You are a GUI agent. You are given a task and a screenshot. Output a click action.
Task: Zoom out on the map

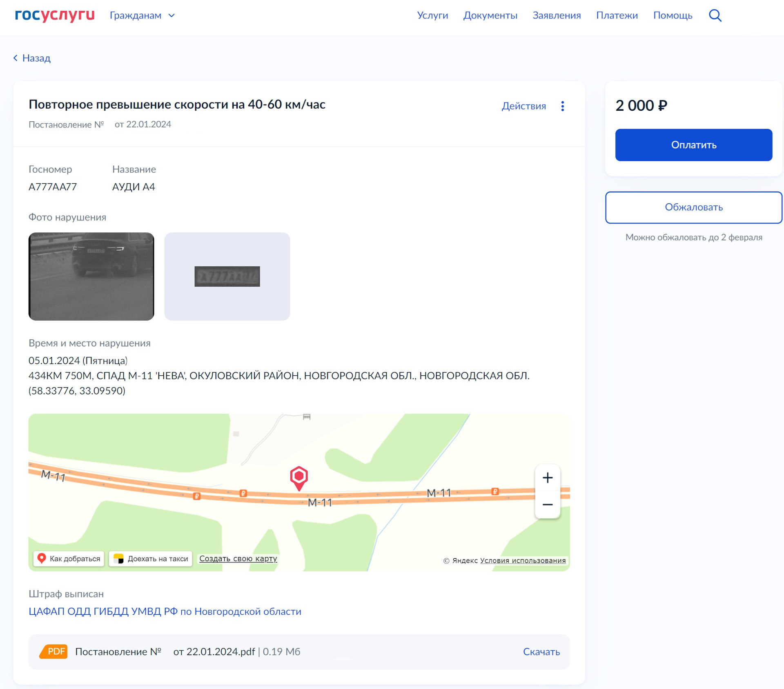click(x=547, y=504)
